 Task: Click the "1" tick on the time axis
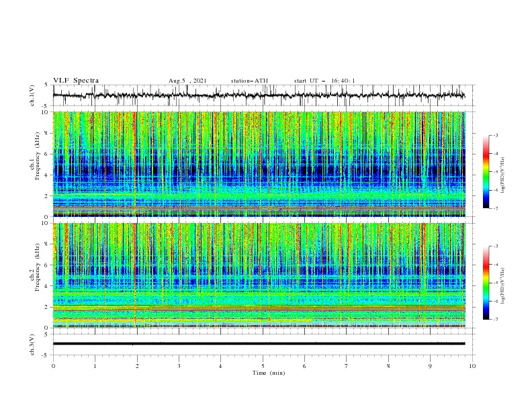point(95,366)
